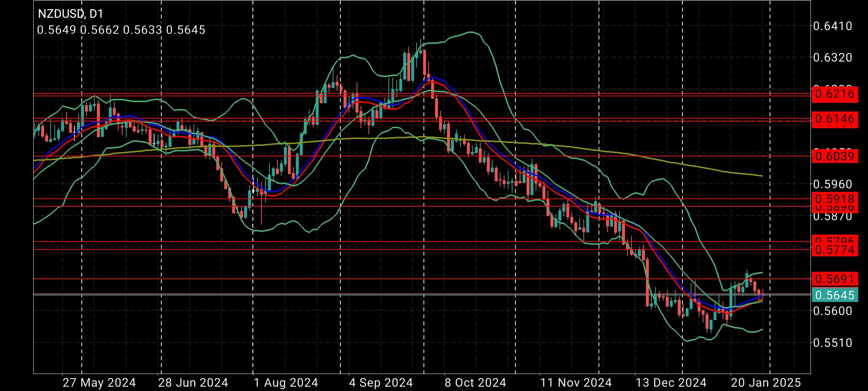
Task: Tap the NZDUSD, D1 symbol title
Action: pos(71,14)
